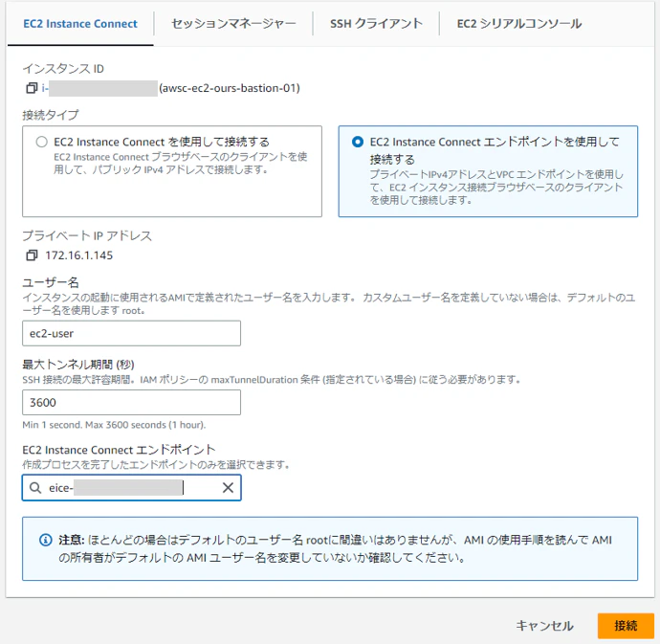Click 作成プロセスを完了したエンドポイント helper text
660x644 pixels.
point(156,464)
